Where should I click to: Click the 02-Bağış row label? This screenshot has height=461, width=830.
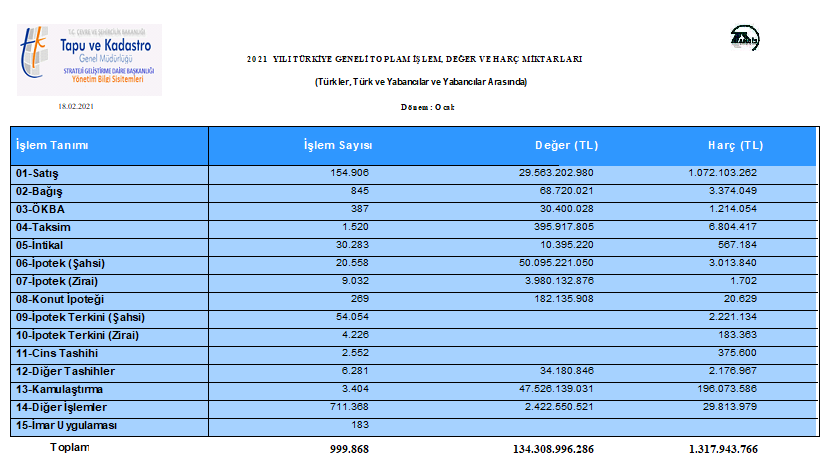40,191
